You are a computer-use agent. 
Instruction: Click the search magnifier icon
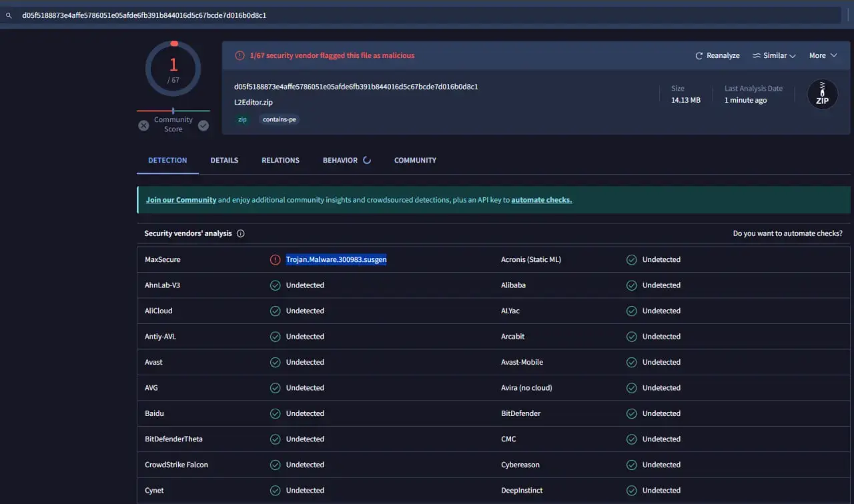[9, 15]
